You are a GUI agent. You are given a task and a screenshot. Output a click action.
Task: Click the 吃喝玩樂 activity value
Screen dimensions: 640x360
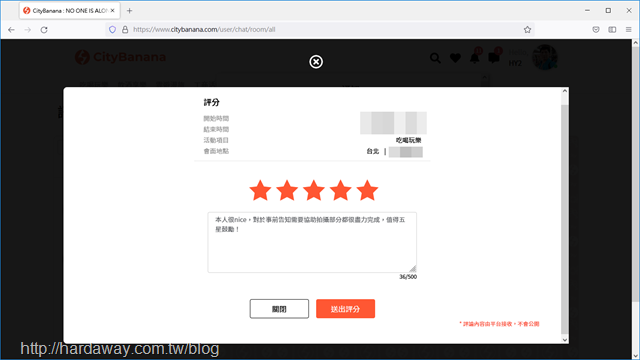[409, 140]
